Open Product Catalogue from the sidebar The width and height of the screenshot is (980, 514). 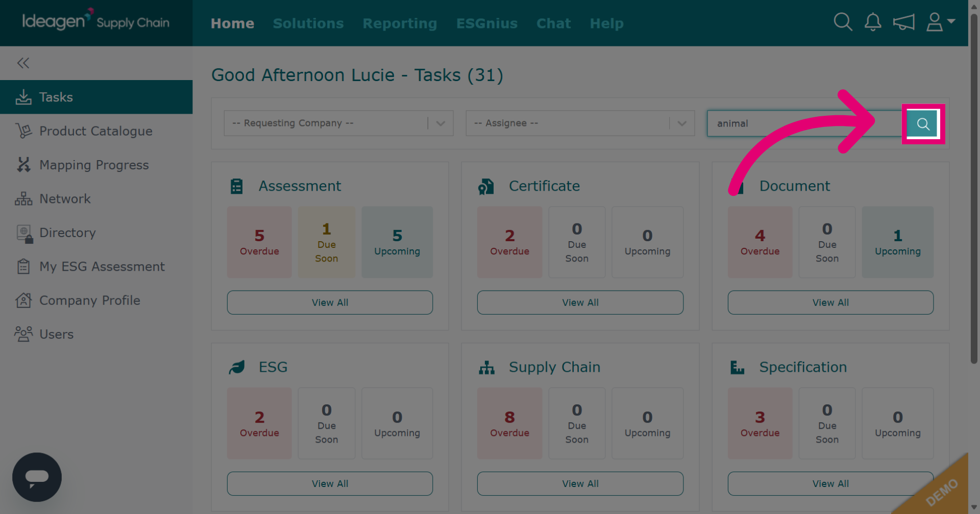click(96, 131)
